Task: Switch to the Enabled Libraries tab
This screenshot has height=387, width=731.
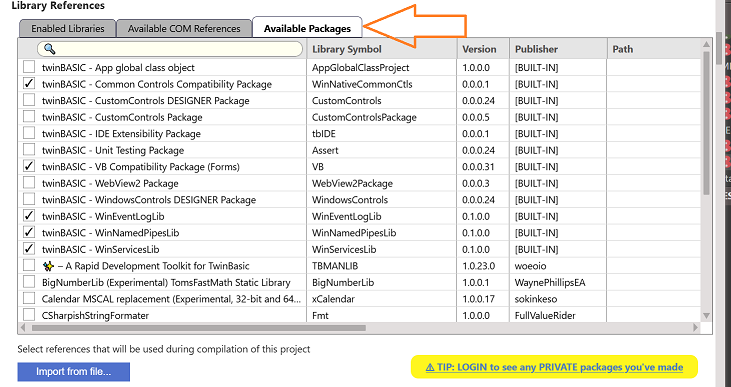Action: coord(68,28)
